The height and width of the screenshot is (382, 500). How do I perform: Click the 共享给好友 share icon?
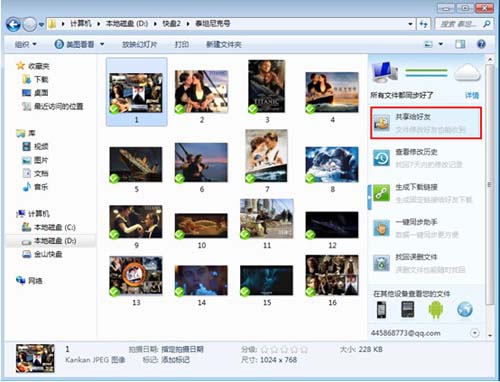tap(382, 123)
